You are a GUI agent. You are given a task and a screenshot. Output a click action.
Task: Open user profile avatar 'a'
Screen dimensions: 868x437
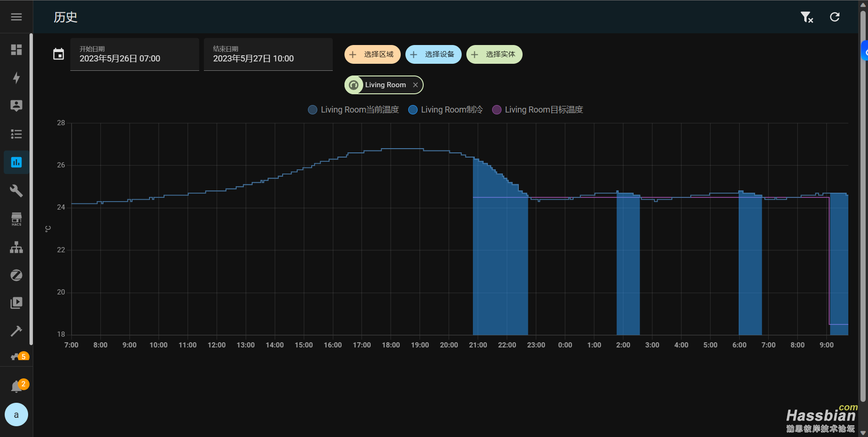click(16, 414)
